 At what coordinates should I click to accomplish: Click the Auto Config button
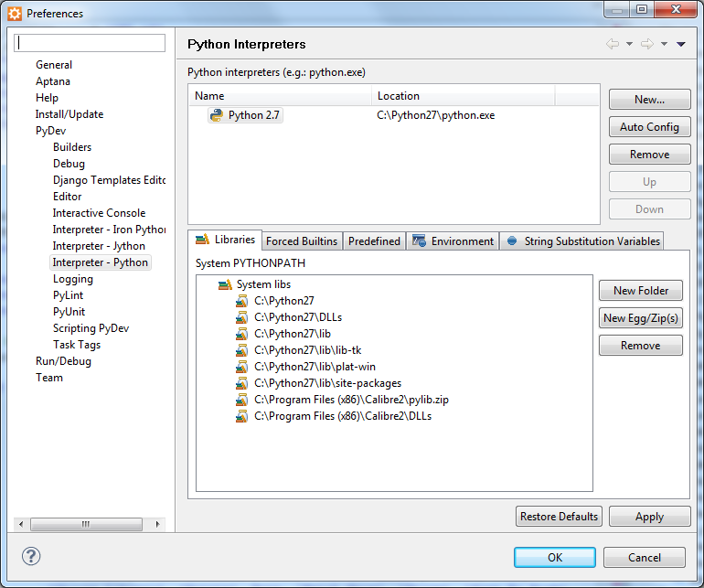(649, 127)
